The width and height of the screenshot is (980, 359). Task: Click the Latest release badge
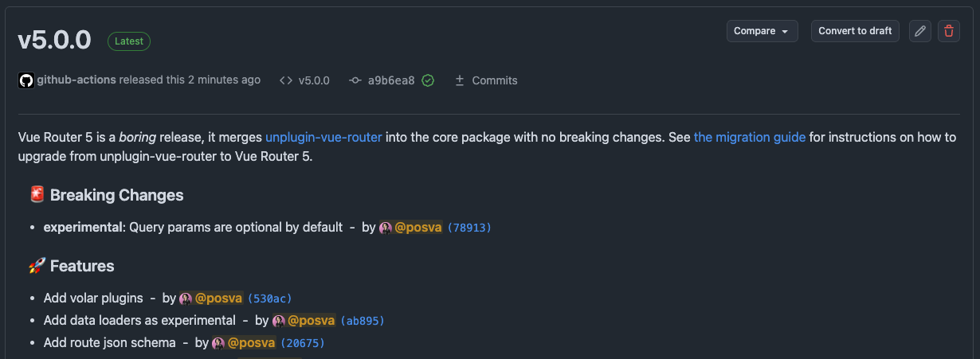129,41
